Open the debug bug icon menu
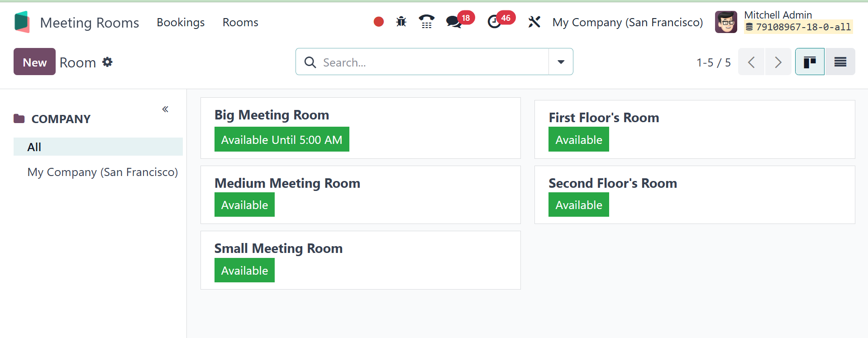The height and width of the screenshot is (338, 868). click(401, 22)
